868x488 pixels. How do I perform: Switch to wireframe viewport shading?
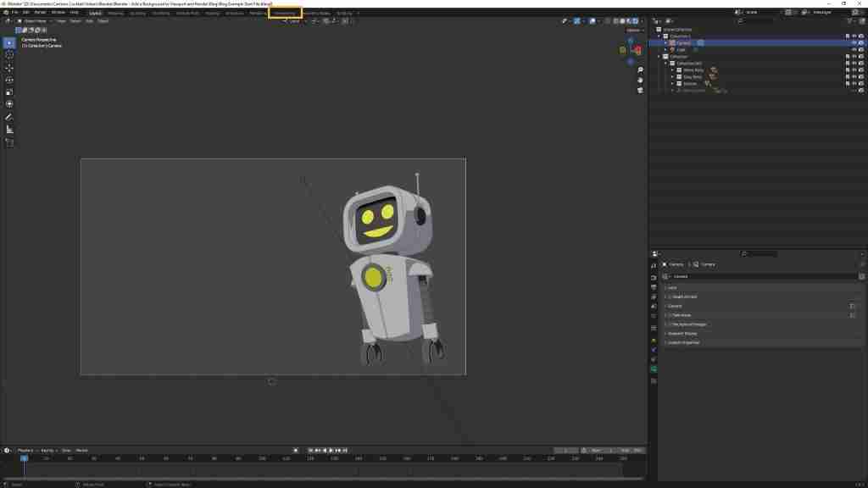[x=615, y=21]
